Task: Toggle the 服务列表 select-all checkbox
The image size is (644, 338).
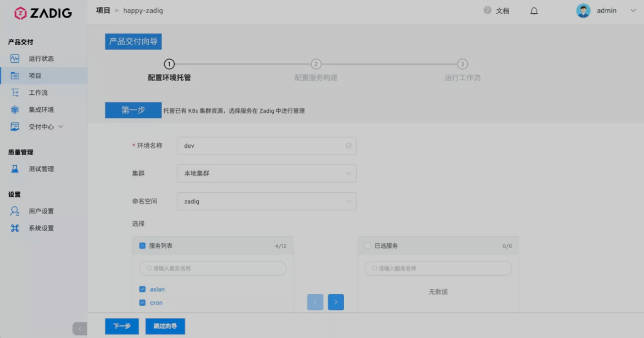Action: 142,246
